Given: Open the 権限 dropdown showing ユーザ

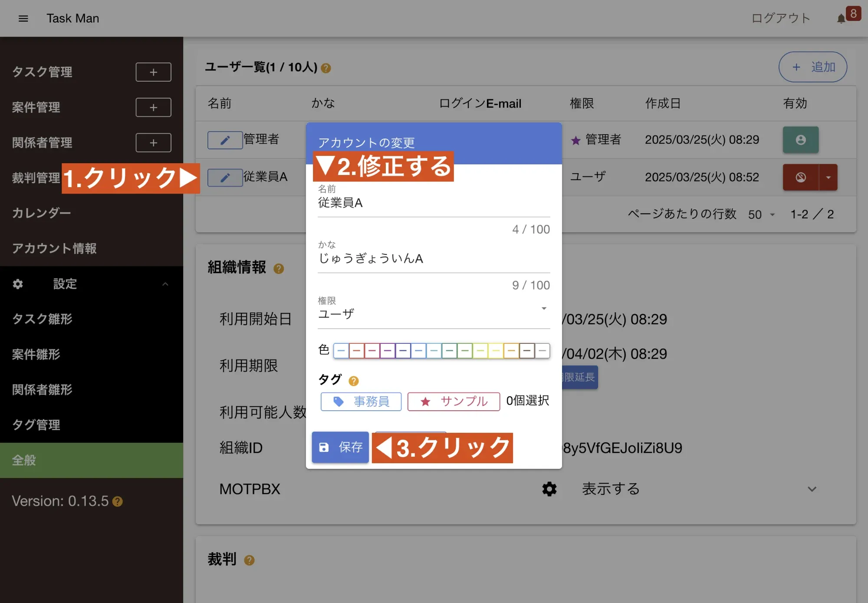Looking at the screenshot, I should 433,313.
